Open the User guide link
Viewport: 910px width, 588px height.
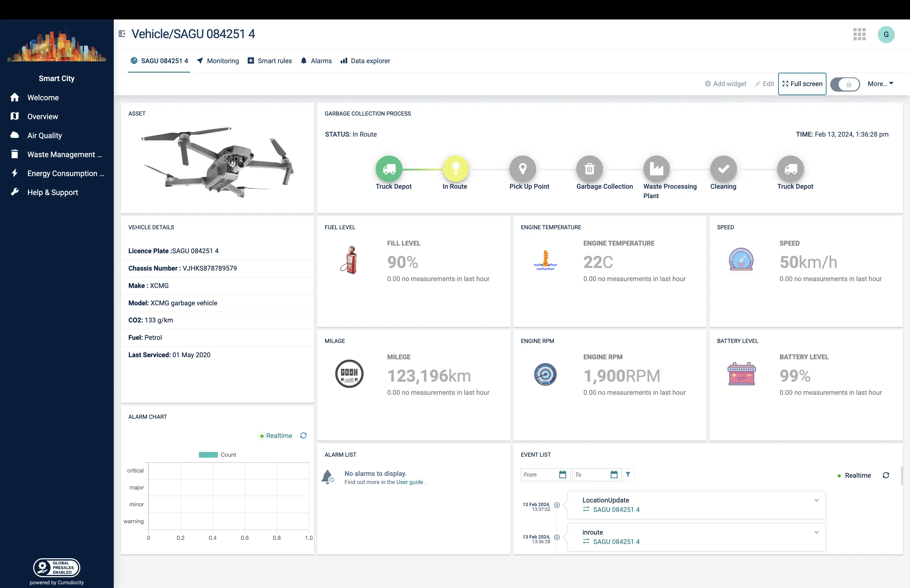pos(409,482)
